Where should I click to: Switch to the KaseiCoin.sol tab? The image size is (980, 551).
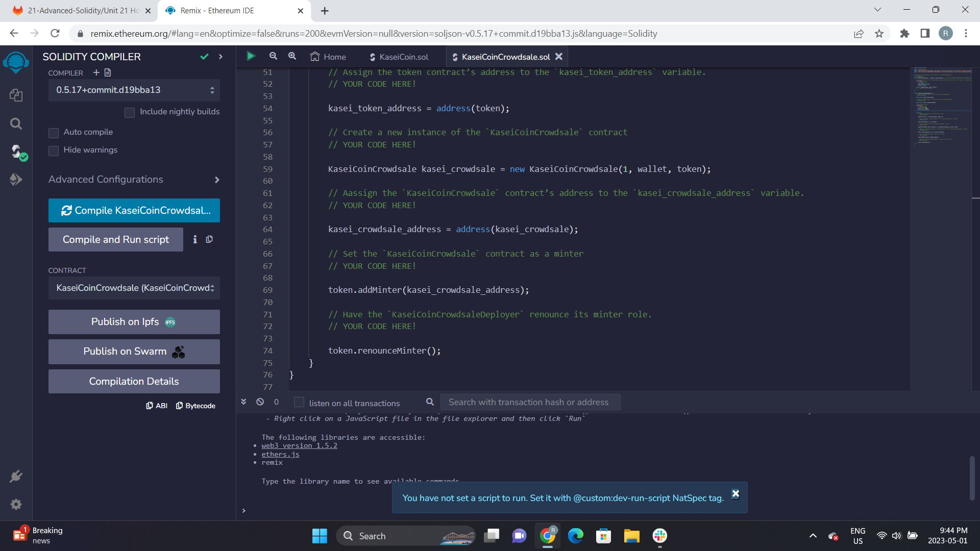click(403, 57)
